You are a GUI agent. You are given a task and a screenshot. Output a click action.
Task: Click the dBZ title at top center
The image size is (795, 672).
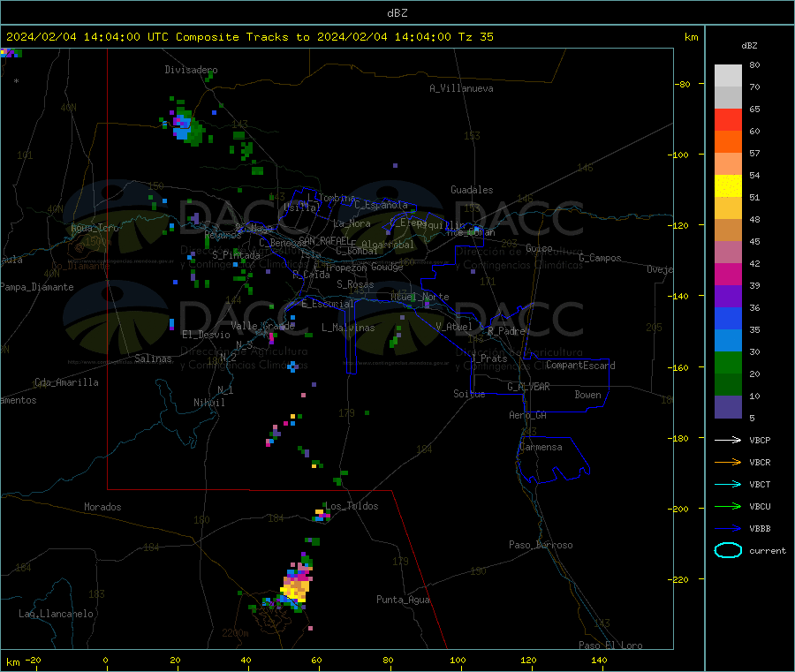click(x=397, y=13)
